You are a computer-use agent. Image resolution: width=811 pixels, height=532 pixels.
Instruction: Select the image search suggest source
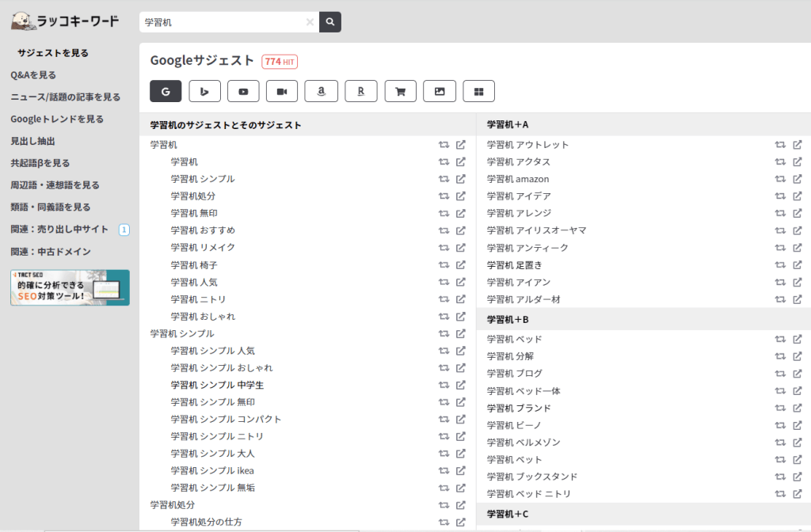pyautogui.click(x=440, y=91)
